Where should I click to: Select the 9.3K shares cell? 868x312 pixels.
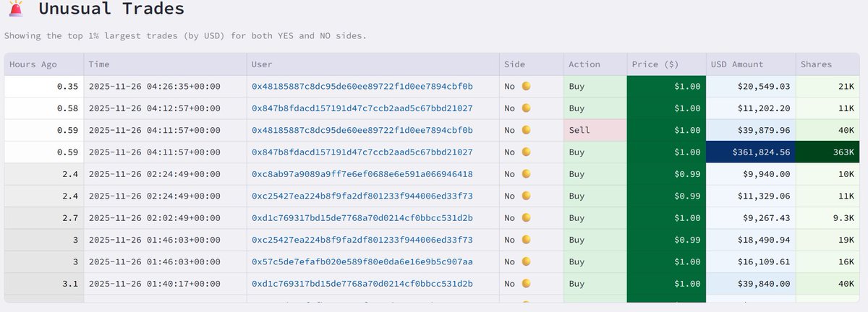[830, 218]
